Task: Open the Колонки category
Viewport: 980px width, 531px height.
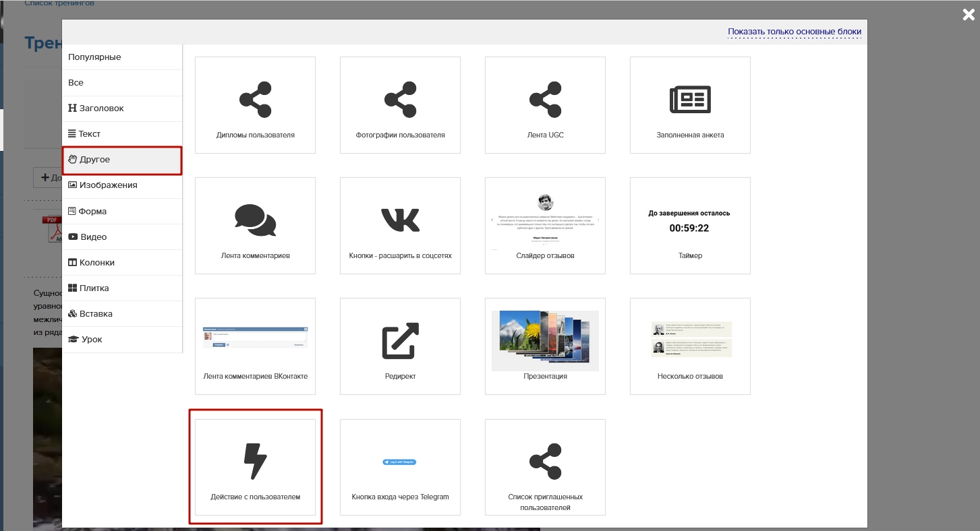Action: point(122,262)
